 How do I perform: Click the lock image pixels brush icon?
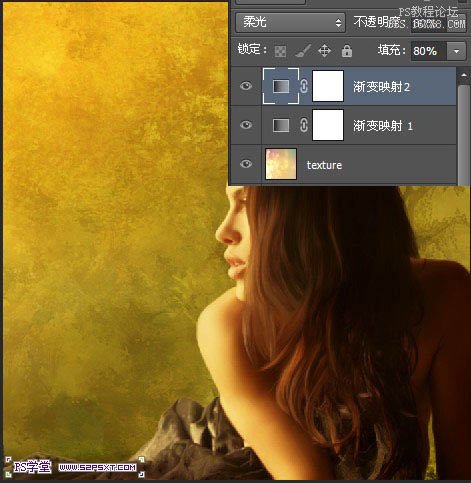click(x=303, y=51)
